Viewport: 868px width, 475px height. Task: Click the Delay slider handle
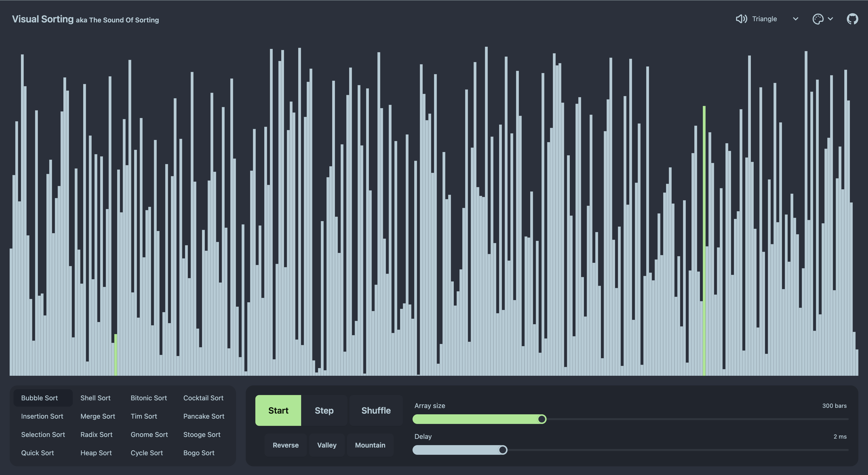click(x=502, y=450)
